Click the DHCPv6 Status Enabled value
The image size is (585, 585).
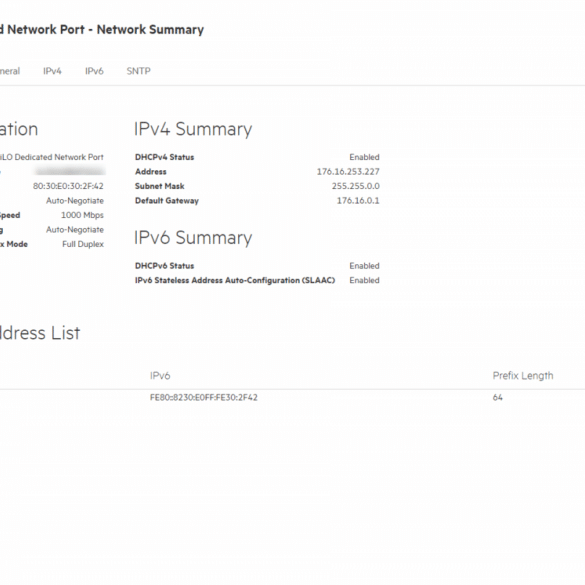click(x=364, y=266)
